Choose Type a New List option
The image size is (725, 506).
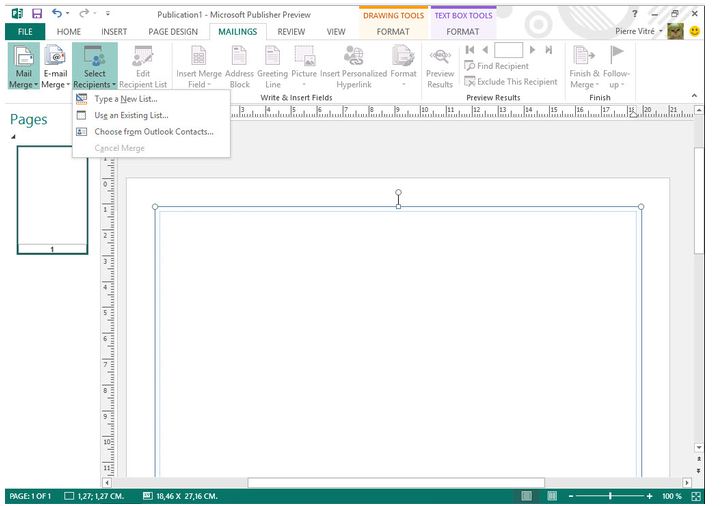click(126, 99)
